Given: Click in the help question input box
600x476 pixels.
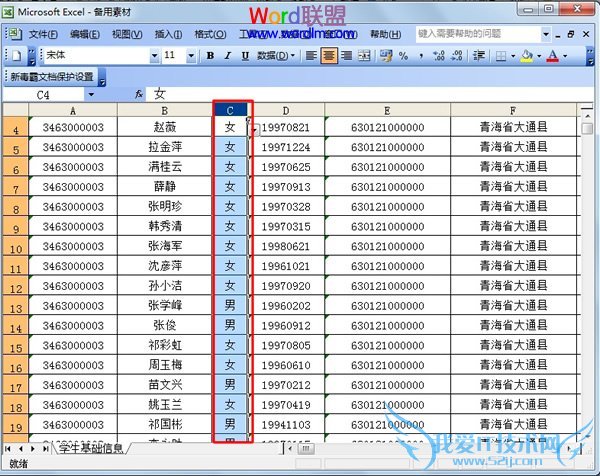Looking at the screenshot, I should [478, 34].
